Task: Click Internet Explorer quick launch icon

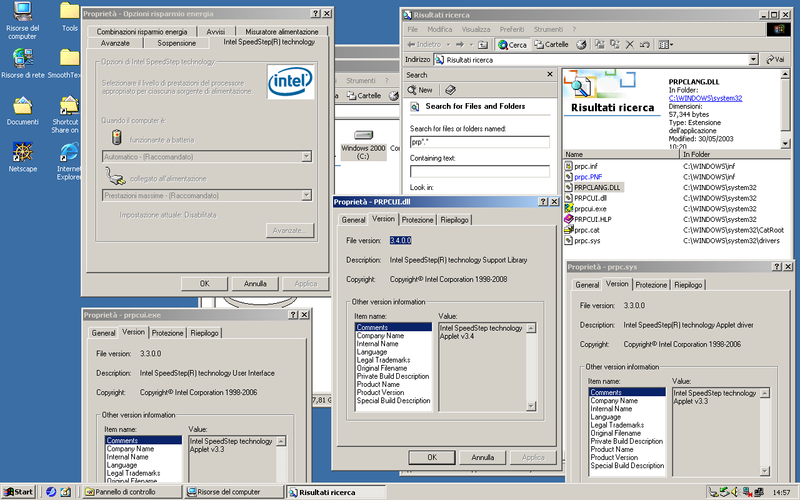Action: [51, 492]
